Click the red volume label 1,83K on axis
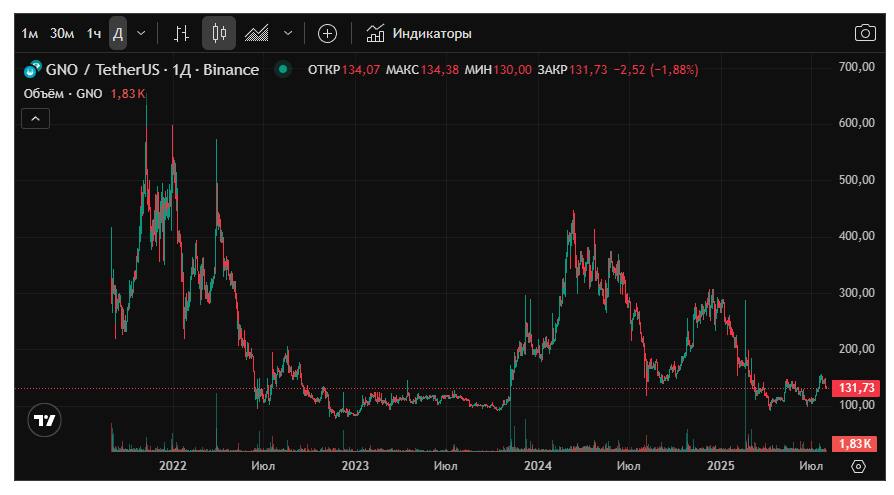 [855, 444]
